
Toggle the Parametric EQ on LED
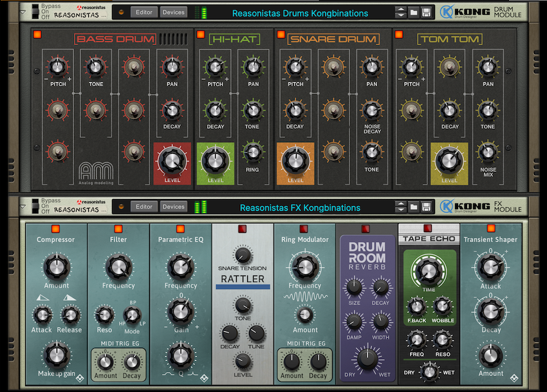click(x=180, y=229)
